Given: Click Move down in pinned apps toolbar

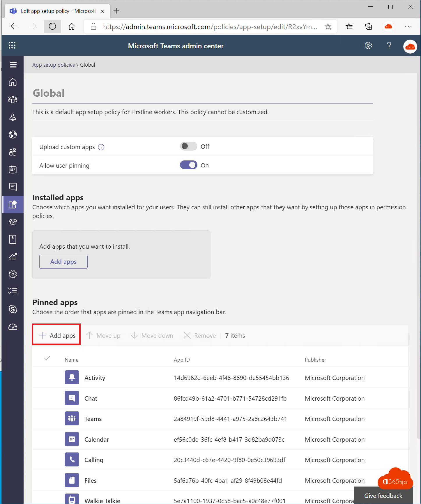Looking at the screenshot, I should click(x=152, y=335).
